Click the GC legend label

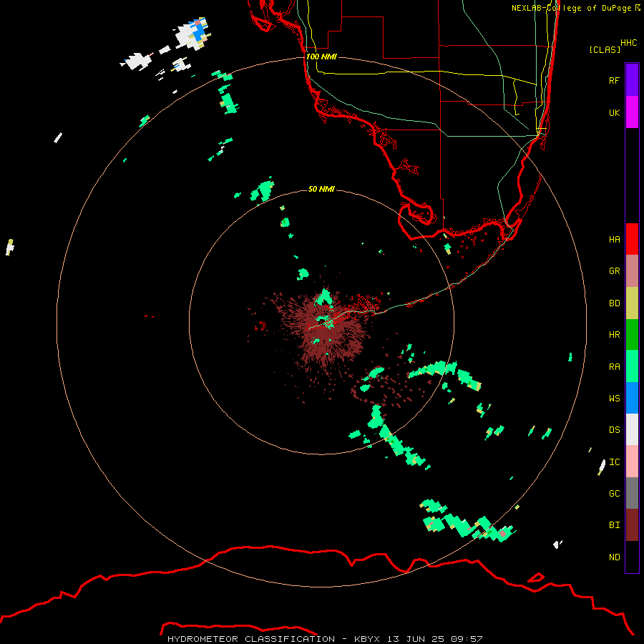614,494
